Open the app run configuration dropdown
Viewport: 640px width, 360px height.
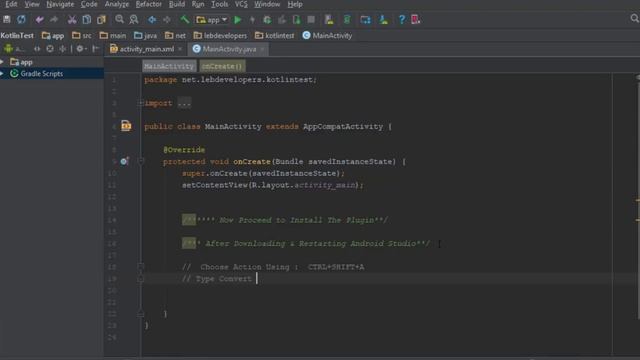tap(211, 20)
